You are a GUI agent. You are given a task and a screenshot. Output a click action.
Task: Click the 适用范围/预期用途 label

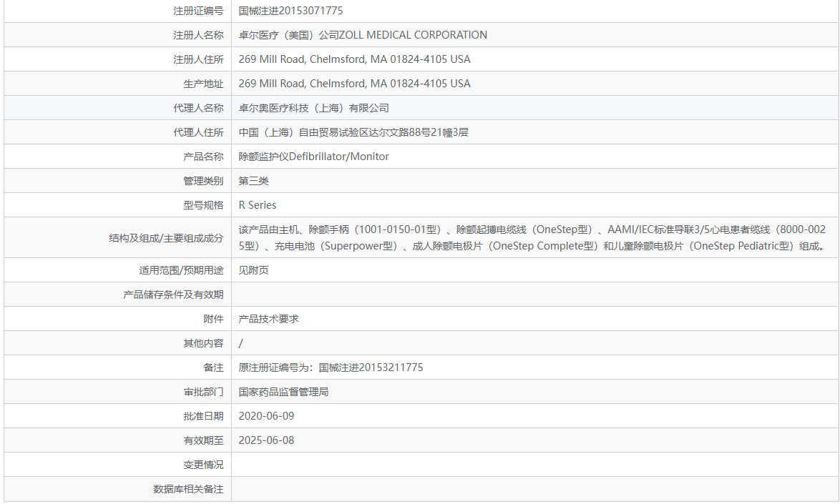(x=181, y=270)
